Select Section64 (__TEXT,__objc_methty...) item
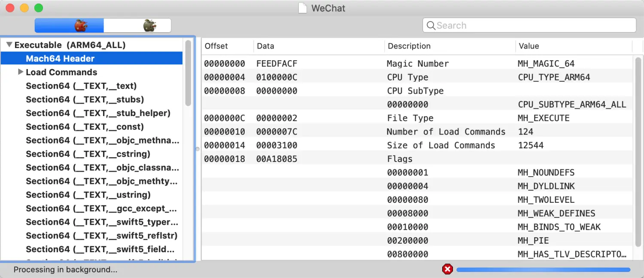644x278 pixels. coord(102,181)
